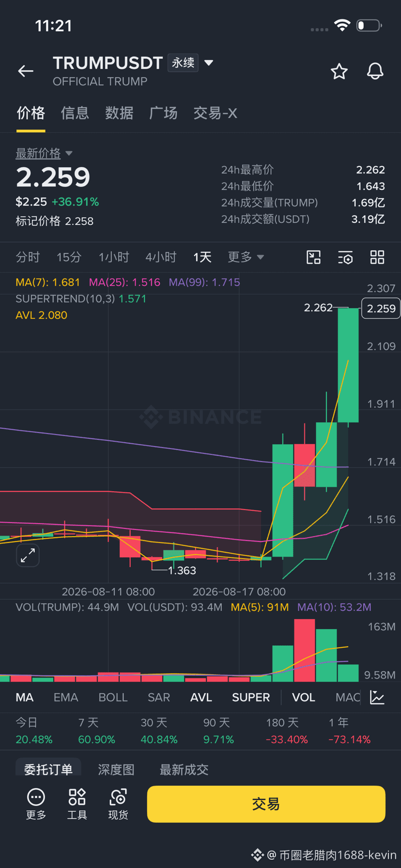Open the 委托订单 tab
401x868 pixels.
[x=48, y=769]
